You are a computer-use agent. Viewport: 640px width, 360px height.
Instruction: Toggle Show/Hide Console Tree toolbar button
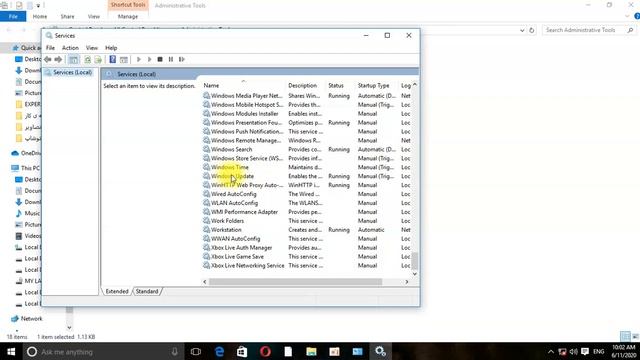[x=73, y=60]
